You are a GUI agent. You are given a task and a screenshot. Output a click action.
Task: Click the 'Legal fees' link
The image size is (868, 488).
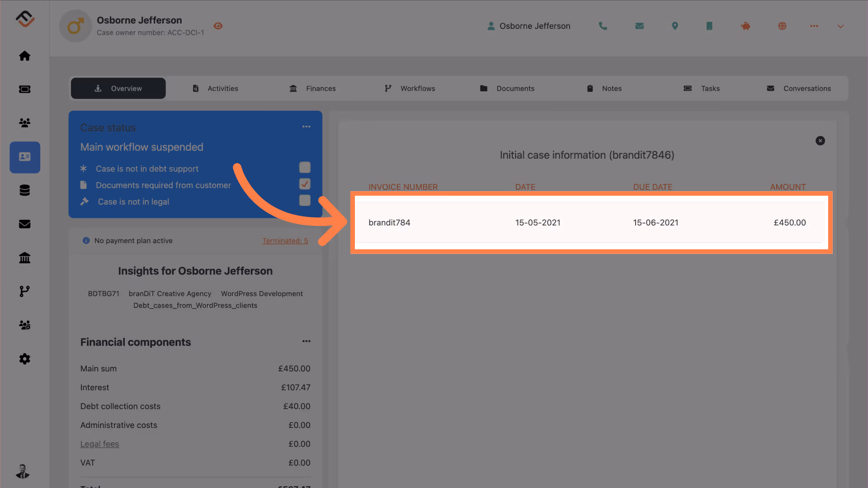[99, 444]
